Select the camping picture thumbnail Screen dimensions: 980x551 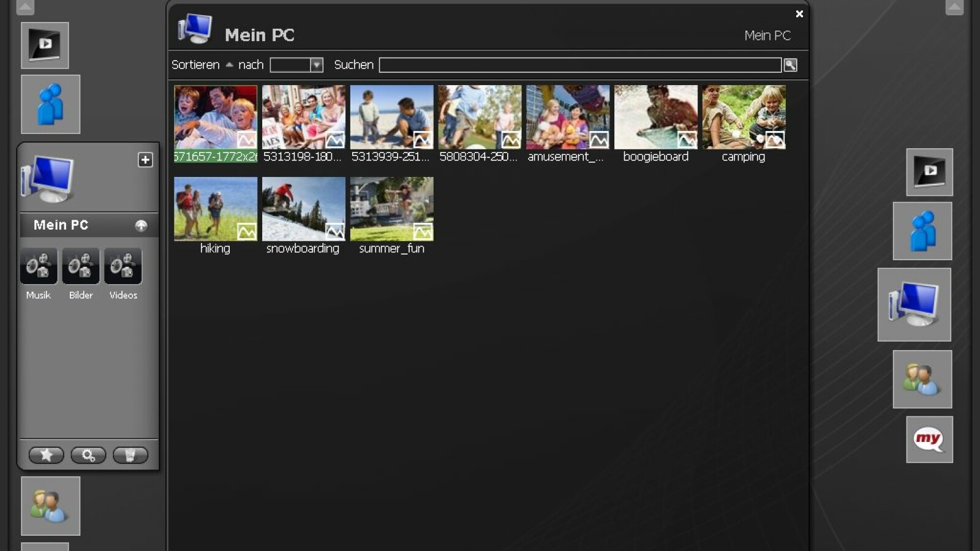[x=744, y=117]
